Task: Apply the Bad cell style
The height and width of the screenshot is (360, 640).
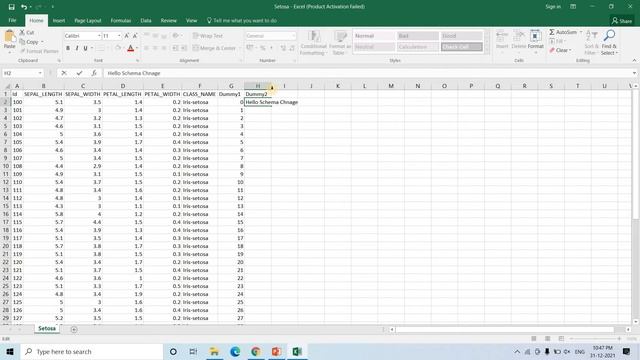Action: (x=418, y=36)
